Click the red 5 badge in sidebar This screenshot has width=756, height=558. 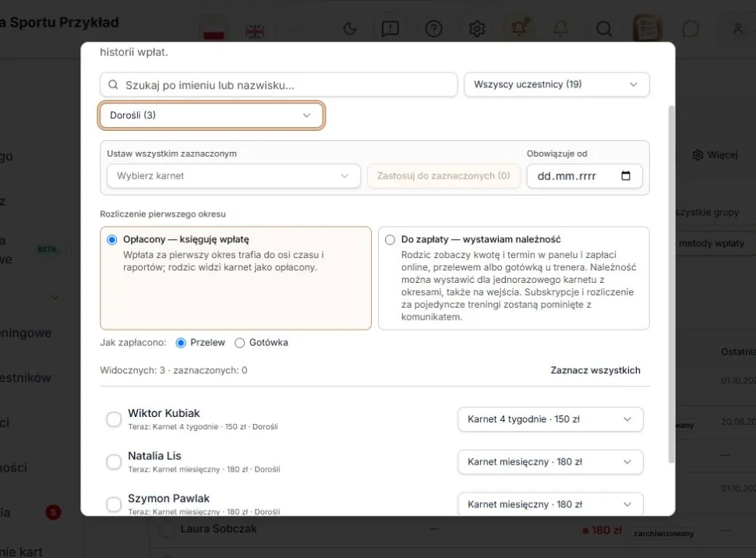tap(54, 512)
